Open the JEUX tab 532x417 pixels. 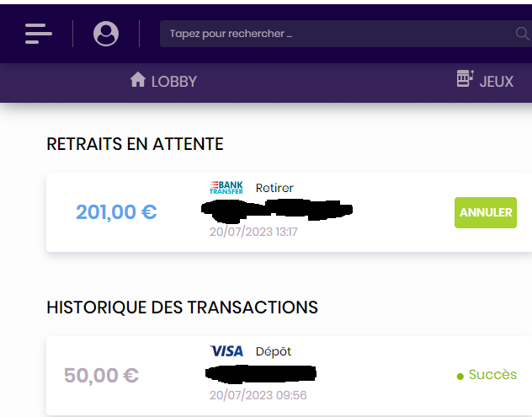tap(496, 82)
